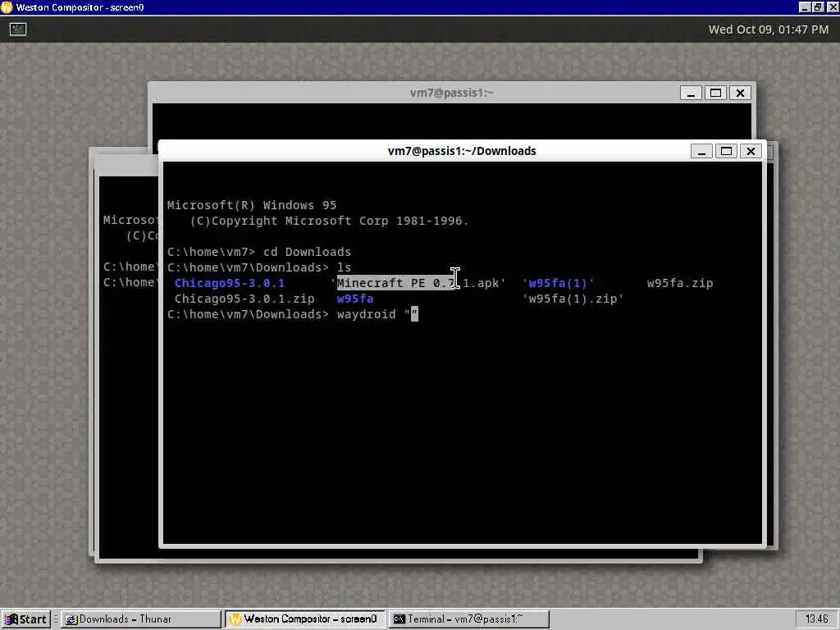The height and width of the screenshot is (630, 840).
Task: Click 'w95fa(1)' directory in listing
Action: tap(558, 283)
